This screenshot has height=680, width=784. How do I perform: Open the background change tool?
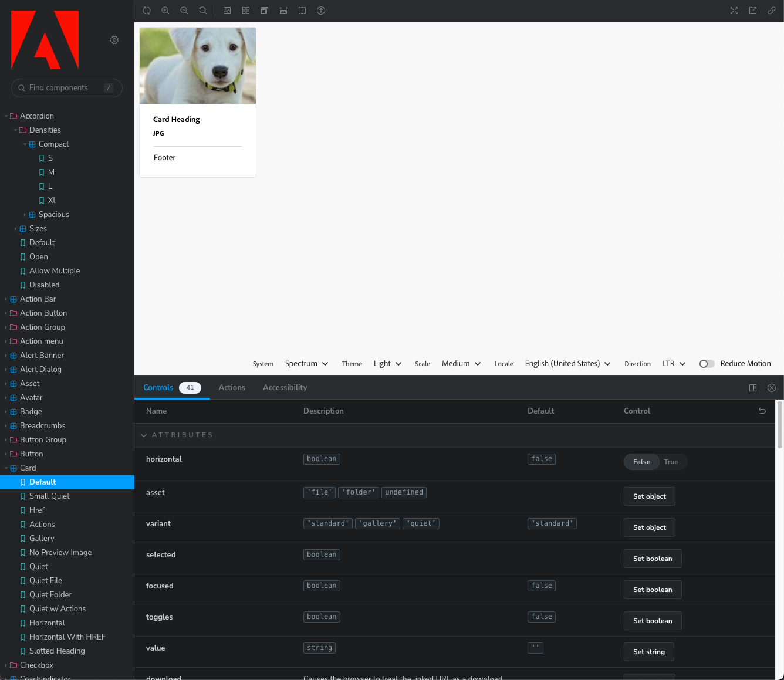227,11
